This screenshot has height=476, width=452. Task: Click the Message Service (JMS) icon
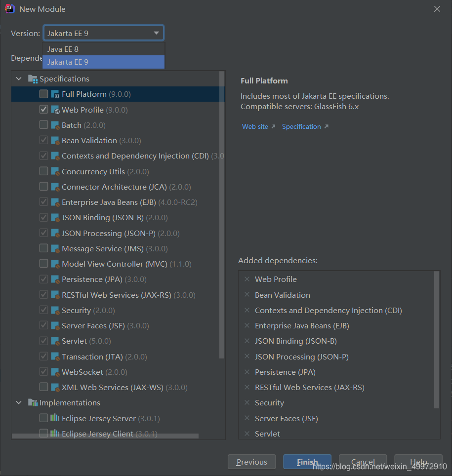click(x=55, y=249)
